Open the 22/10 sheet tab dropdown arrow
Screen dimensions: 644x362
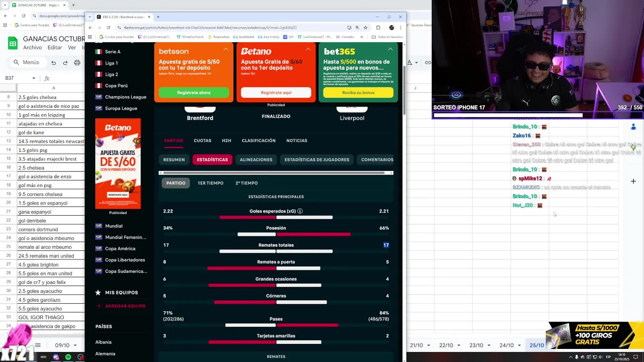[459, 345]
